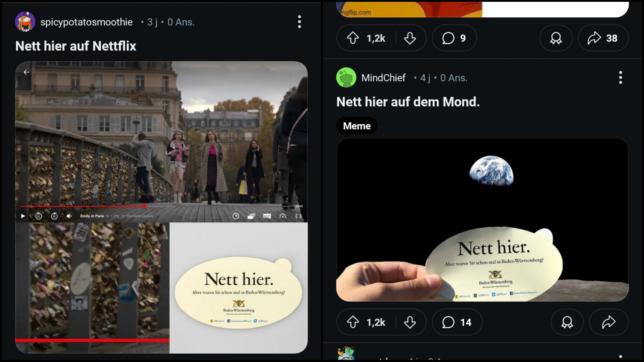The width and height of the screenshot is (644, 362).
Task: Open spicypotatosmoothie user avatar
Action: pos(25,22)
